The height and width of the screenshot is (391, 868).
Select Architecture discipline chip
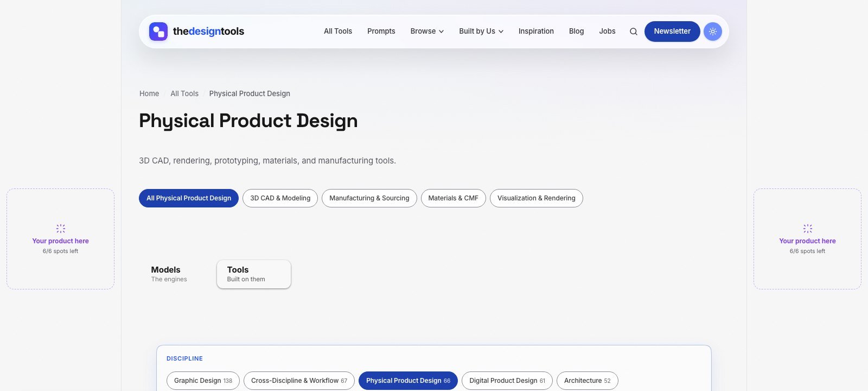[x=588, y=381]
